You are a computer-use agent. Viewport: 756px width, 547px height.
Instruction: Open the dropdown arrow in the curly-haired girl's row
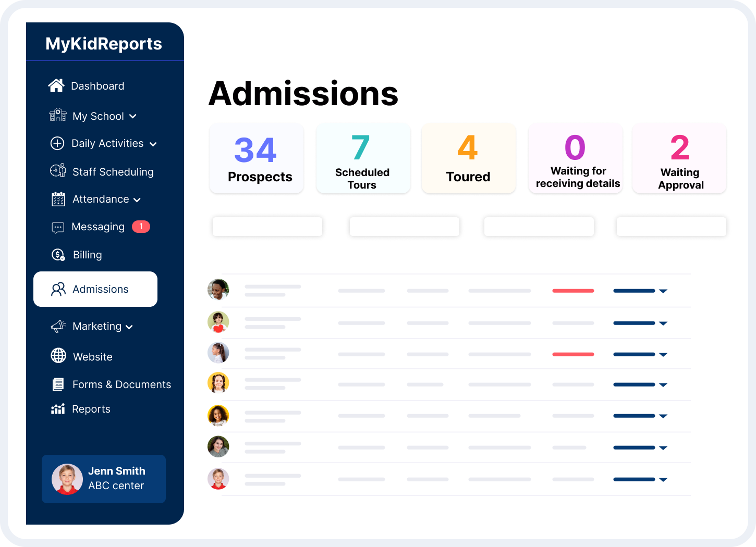663,416
